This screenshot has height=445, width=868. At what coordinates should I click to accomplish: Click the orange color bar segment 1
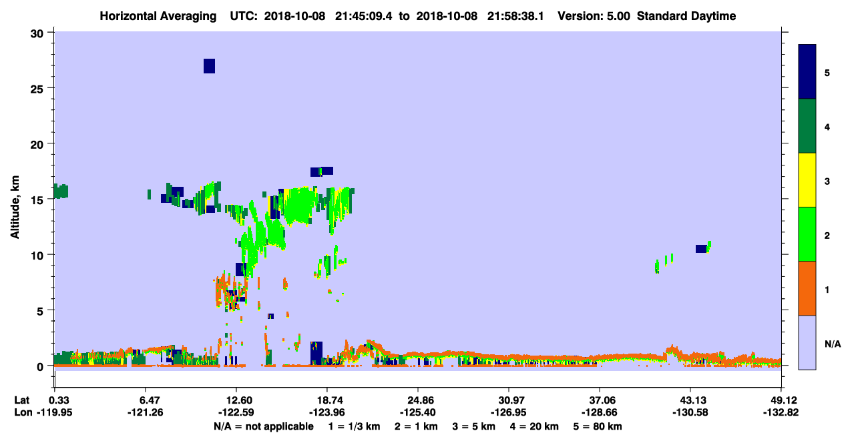click(x=807, y=288)
